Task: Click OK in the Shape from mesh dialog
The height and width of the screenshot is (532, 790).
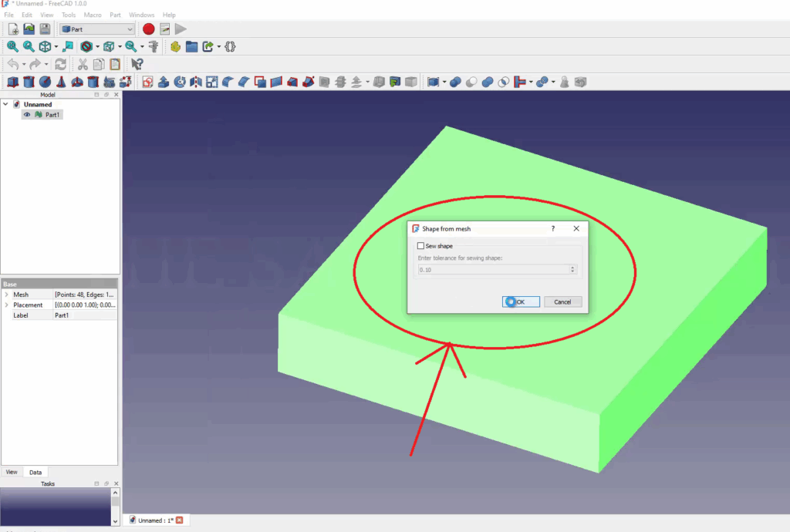Action: pyautogui.click(x=520, y=301)
